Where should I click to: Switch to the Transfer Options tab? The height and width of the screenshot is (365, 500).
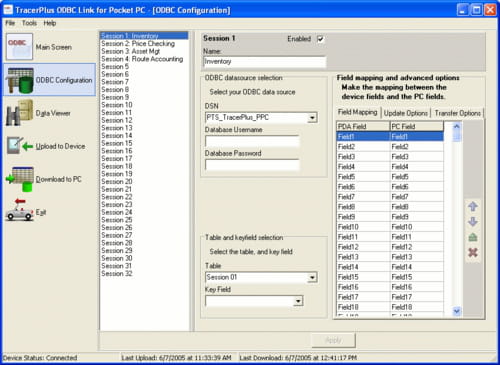tap(457, 113)
